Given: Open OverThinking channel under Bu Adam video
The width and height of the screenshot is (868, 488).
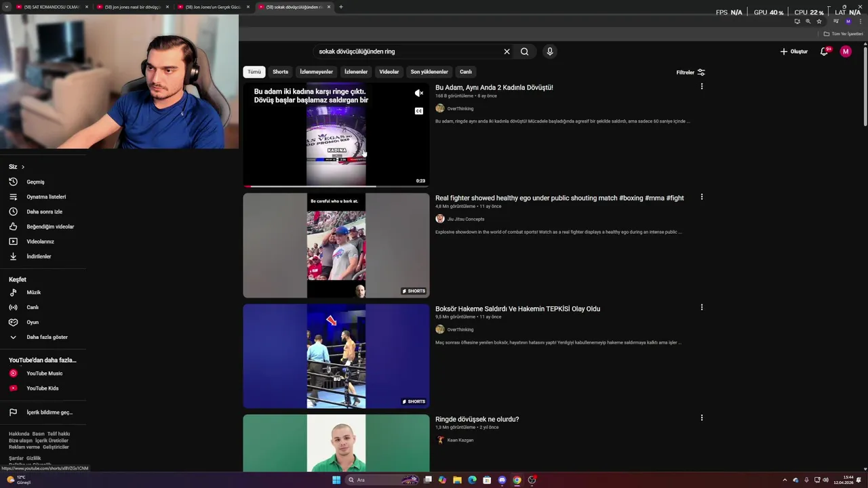Looking at the screenshot, I should click(460, 108).
